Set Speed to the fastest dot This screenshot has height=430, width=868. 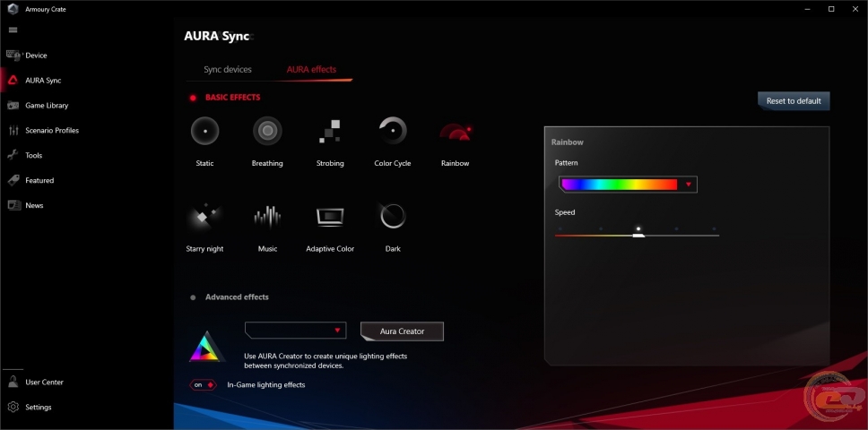coord(714,228)
